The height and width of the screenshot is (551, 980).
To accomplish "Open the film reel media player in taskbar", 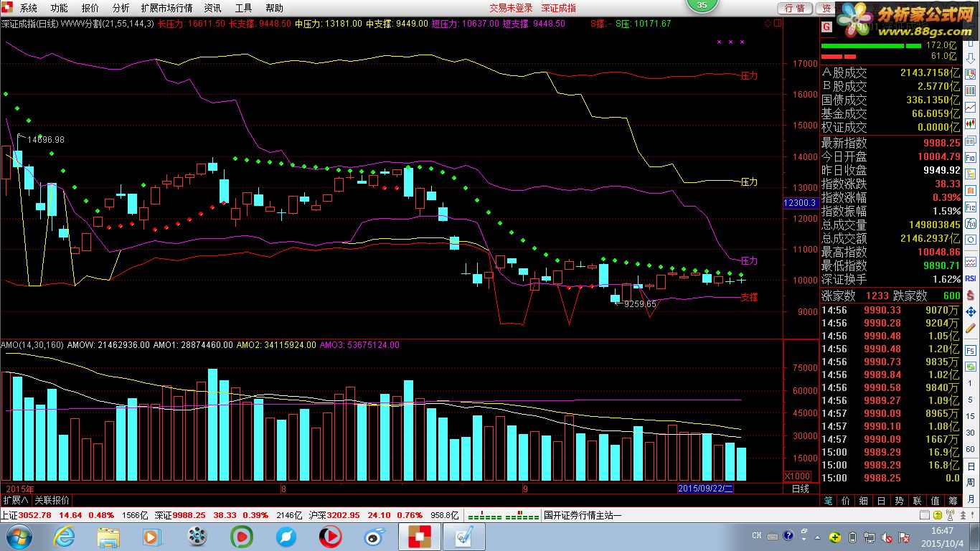I will (197, 536).
